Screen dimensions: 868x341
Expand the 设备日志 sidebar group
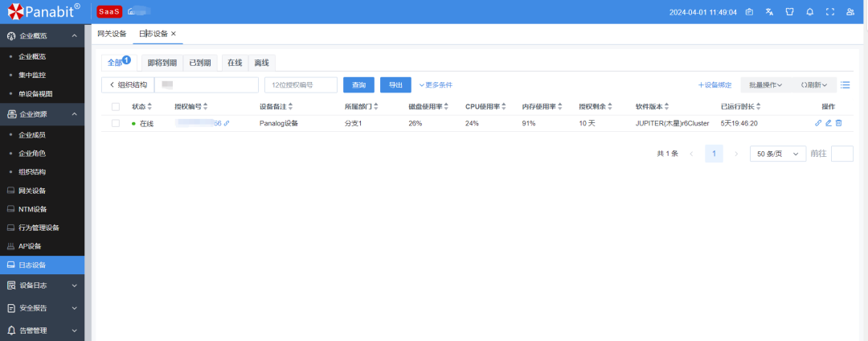tap(42, 286)
